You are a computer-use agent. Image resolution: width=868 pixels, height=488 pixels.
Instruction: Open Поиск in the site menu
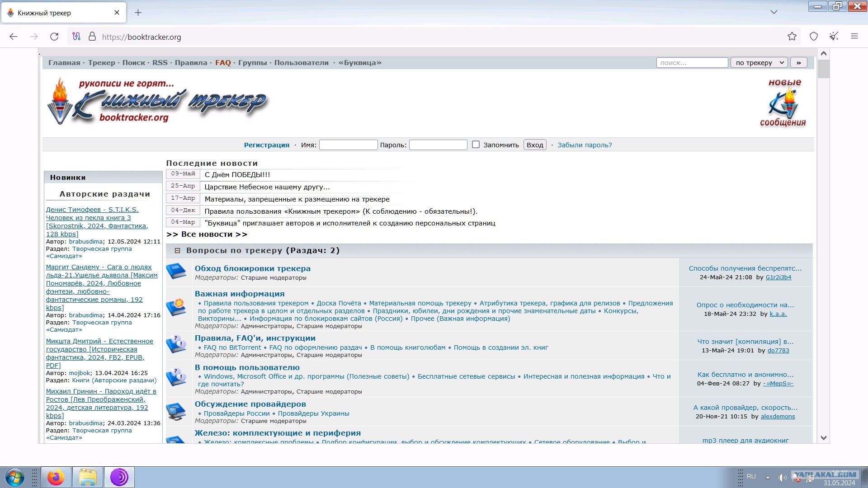coord(134,63)
